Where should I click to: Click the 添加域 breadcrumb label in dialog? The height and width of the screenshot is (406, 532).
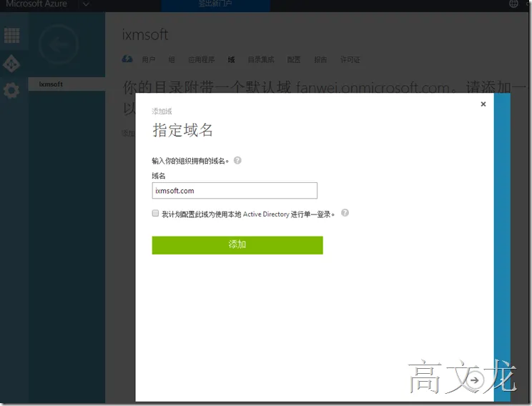click(x=162, y=112)
